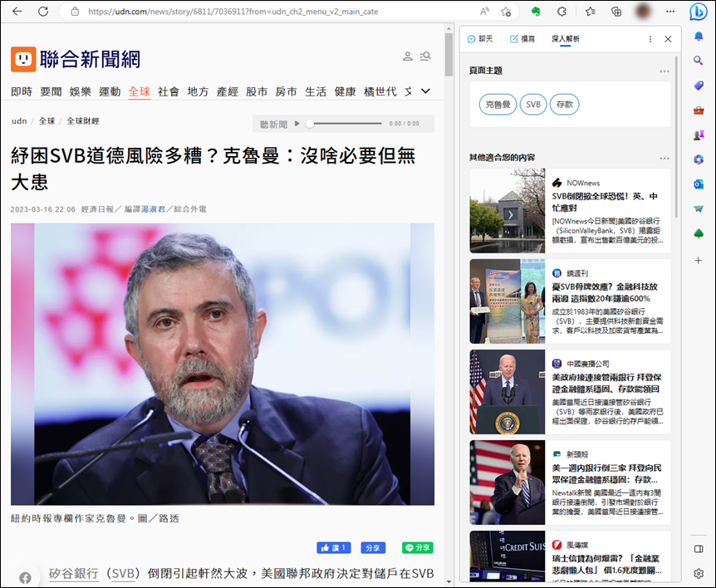Viewport: 716px width, 588px height.
Task: Open the 運動 section
Action: click(x=110, y=91)
